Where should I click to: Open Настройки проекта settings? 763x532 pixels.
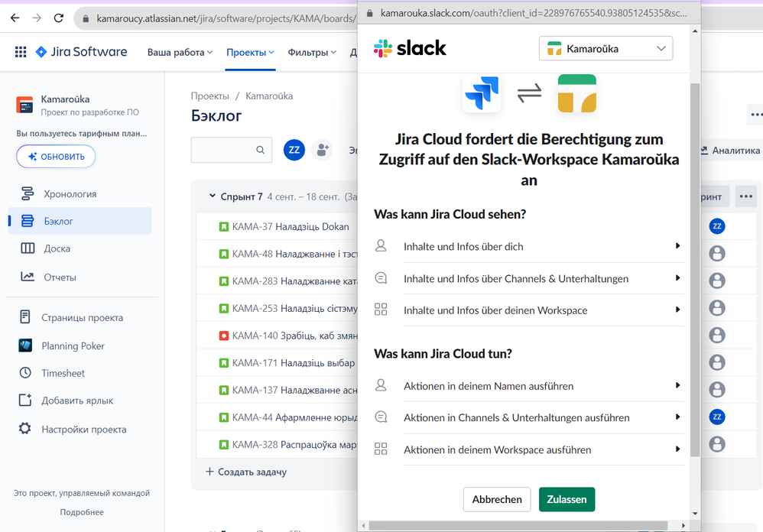click(x=80, y=429)
